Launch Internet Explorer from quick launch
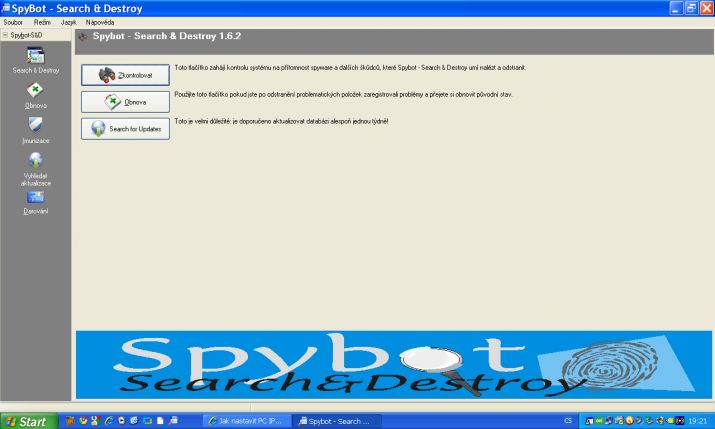The image size is (715, 429). tap(109, 420)
